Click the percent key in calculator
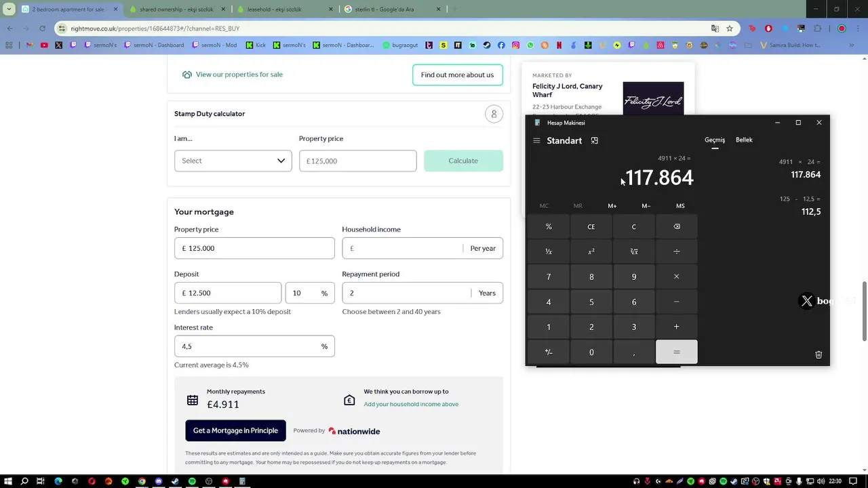This screenshot has width=868, height=488. click(x=549, y=226)
